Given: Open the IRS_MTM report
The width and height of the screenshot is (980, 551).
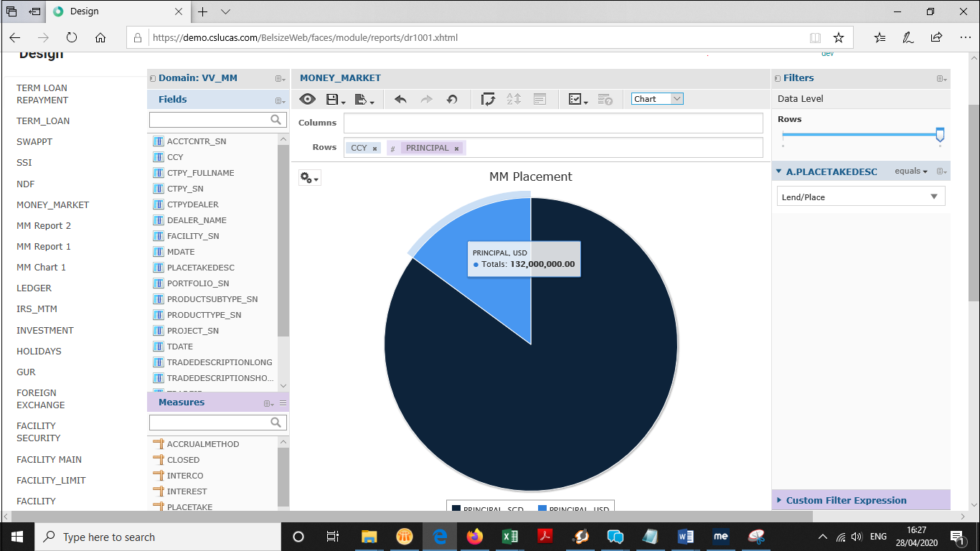Looking at the screenshot, I should pos(37,309).
